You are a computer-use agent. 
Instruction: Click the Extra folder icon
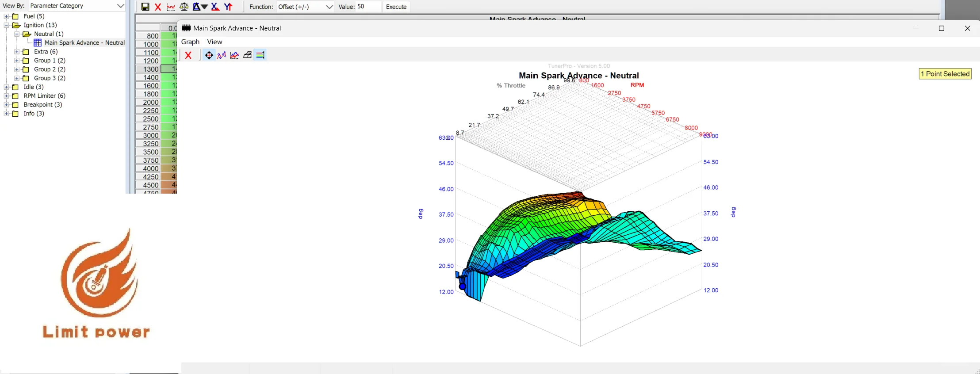click(26, 52)
